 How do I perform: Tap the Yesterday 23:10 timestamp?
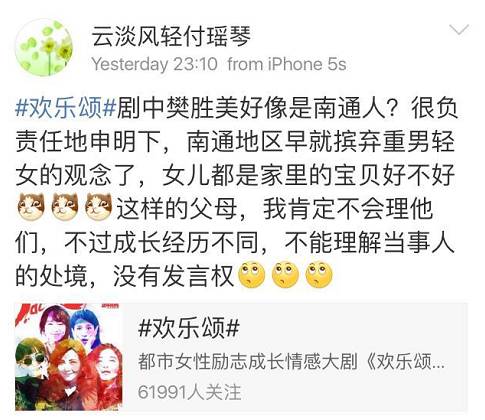[x=155, y=64]
